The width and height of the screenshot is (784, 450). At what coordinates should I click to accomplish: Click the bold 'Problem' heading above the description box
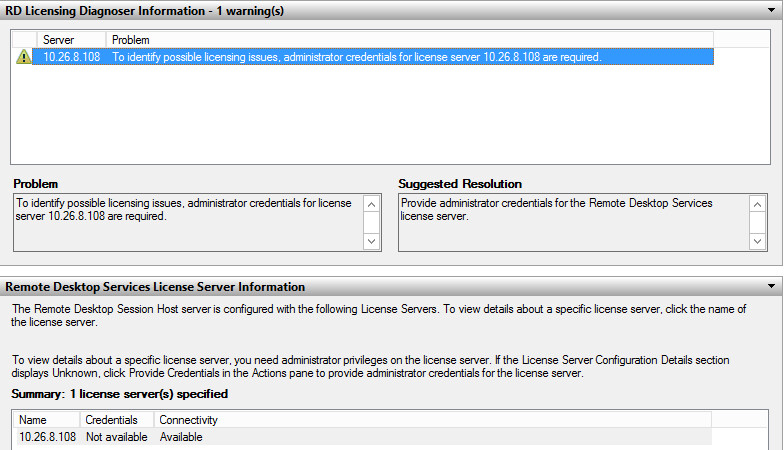pyautogui.click(x=36, y=184)
